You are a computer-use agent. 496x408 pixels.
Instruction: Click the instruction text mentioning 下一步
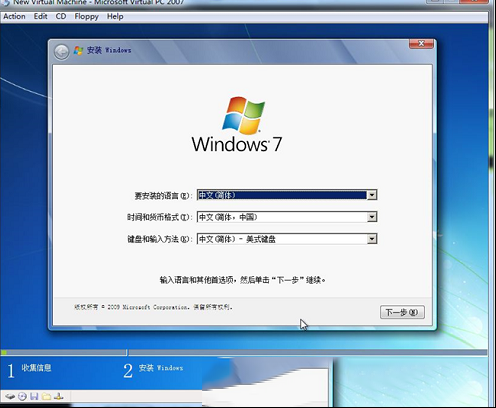[242, 280]
